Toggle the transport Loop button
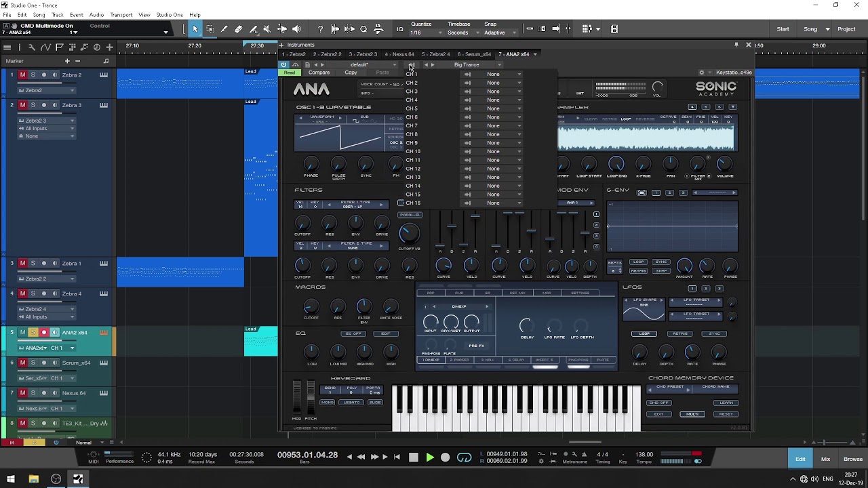This screenshot has height=488, width=868. 464,457
